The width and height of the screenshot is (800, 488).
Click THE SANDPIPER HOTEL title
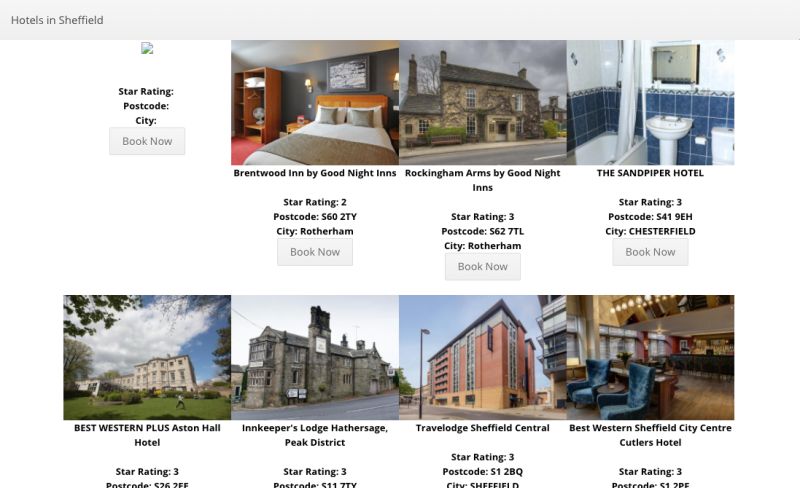(x=650, y=173)
